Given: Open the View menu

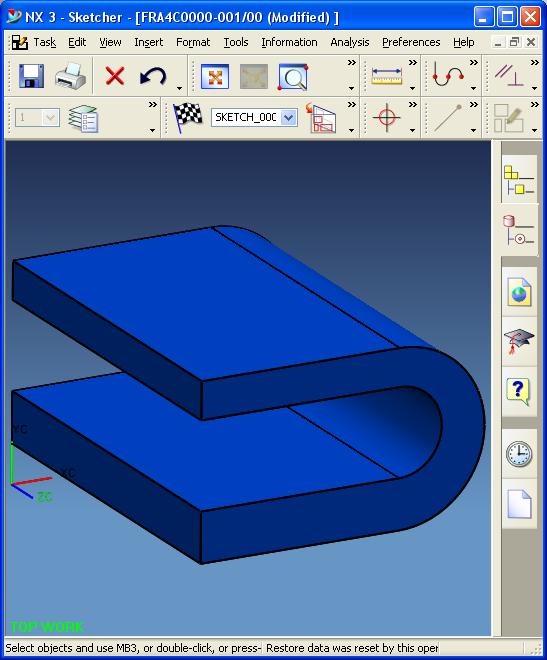Looking at the screenshot, I should tap(110, 43).
